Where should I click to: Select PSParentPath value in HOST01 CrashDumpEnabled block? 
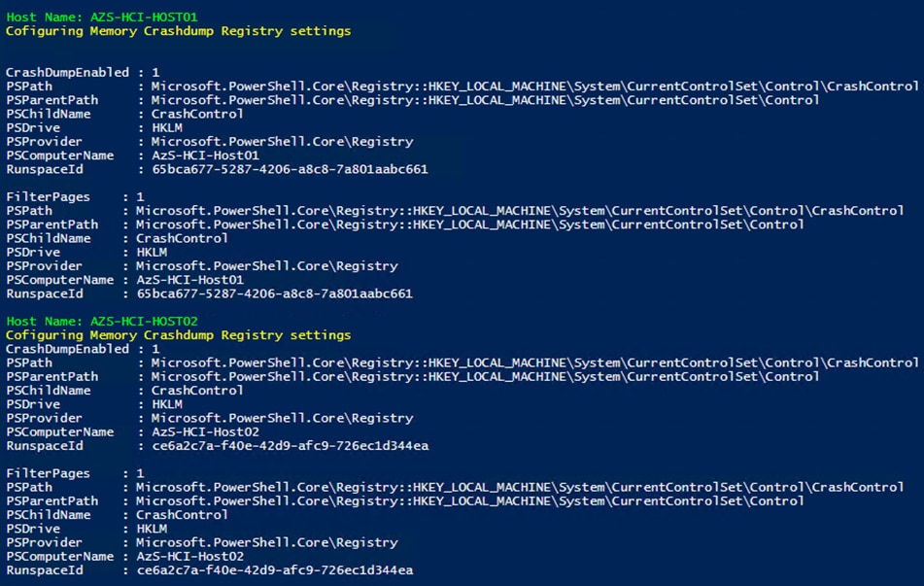pyautogui.click(x=486, y=100)
